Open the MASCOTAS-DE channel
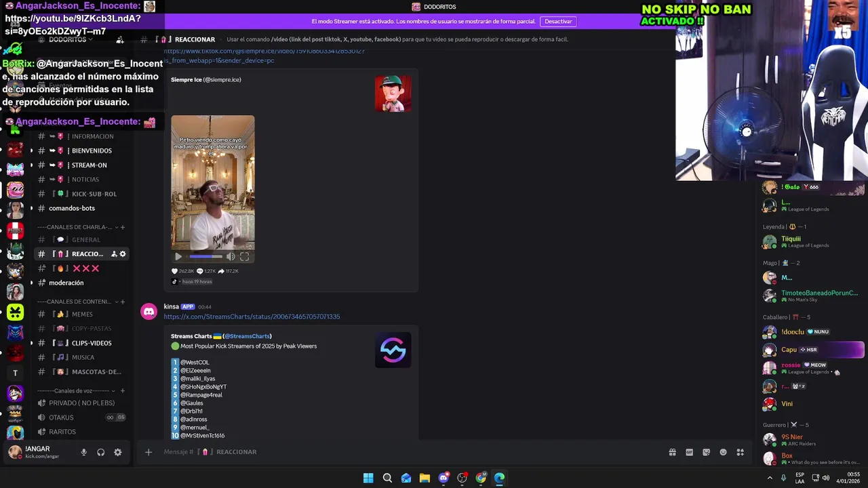The width and height of the screenshot is (868, 488). pos(81,372)
